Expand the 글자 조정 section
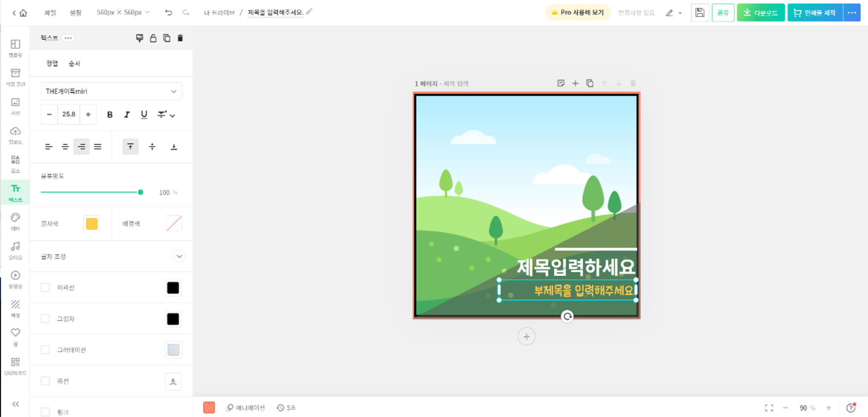Screen dimensions: 868x417 pos(179,257)
